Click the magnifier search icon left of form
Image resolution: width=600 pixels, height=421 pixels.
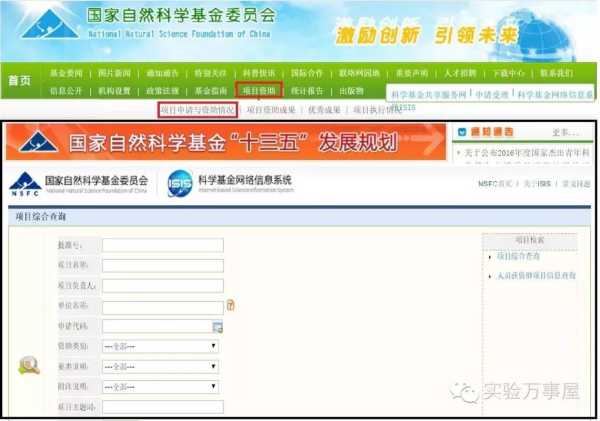pyautogui.click(x=29, y=366)
